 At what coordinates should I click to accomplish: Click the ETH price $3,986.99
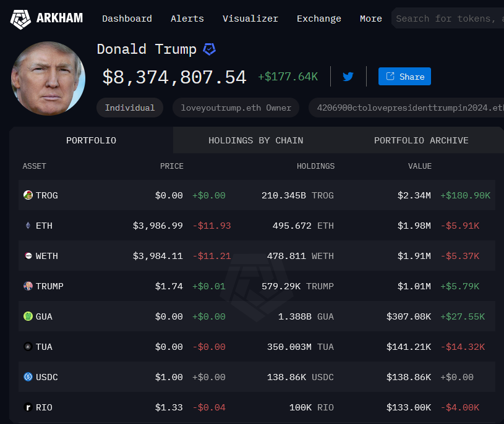coord(158,226)
